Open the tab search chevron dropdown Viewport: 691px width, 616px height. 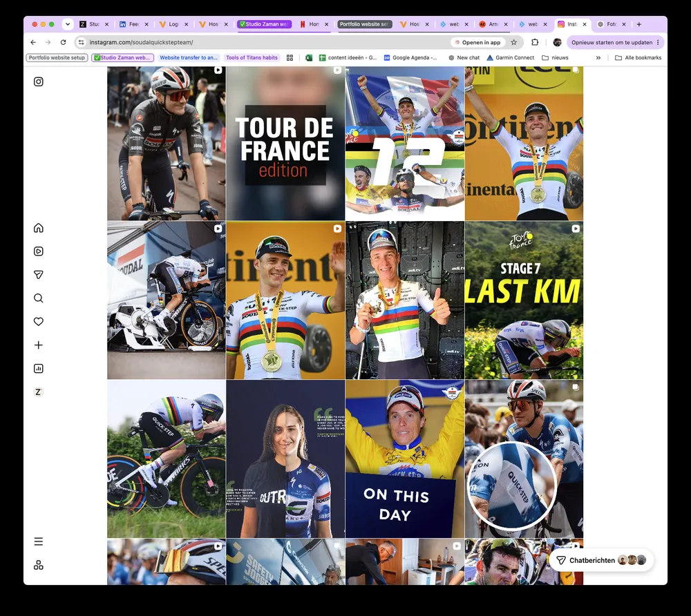pos(68,24)
